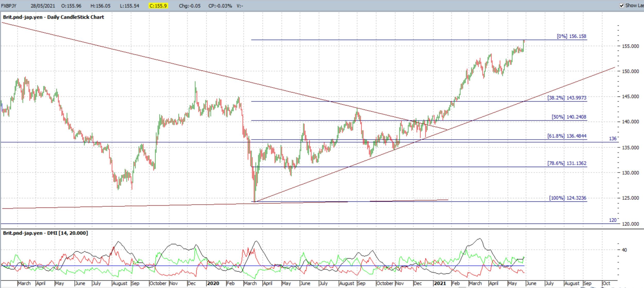
Task: Click the 40 level on DMI axis
Action: click(x=624, y=250)
